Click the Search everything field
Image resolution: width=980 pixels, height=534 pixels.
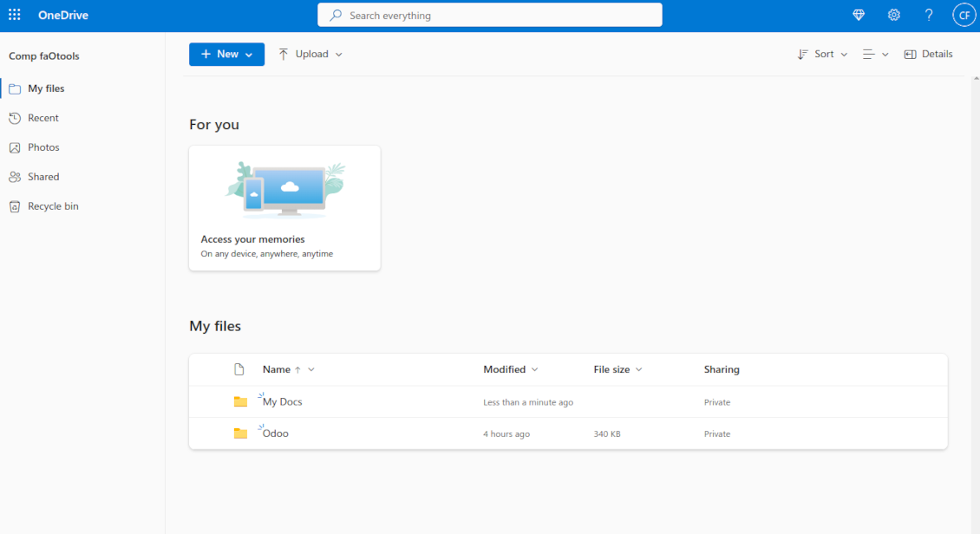pos(489,15)
